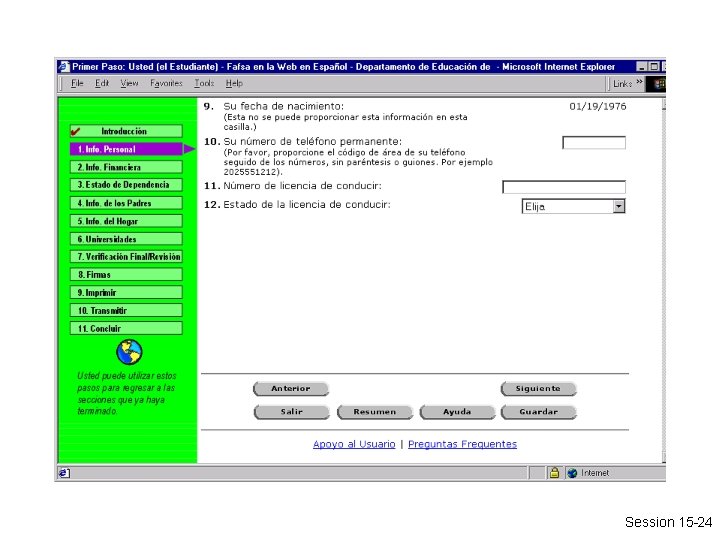Select step 1. Info. Personal
Image resolution: width=720 pixels, height=540 pixels.
126,149
